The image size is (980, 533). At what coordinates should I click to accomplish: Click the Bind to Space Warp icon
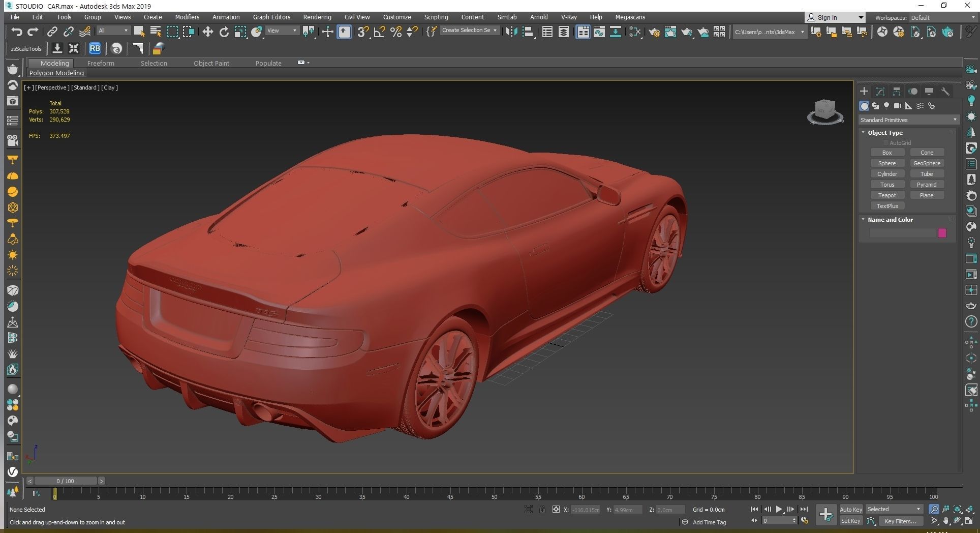pos(85,32)
